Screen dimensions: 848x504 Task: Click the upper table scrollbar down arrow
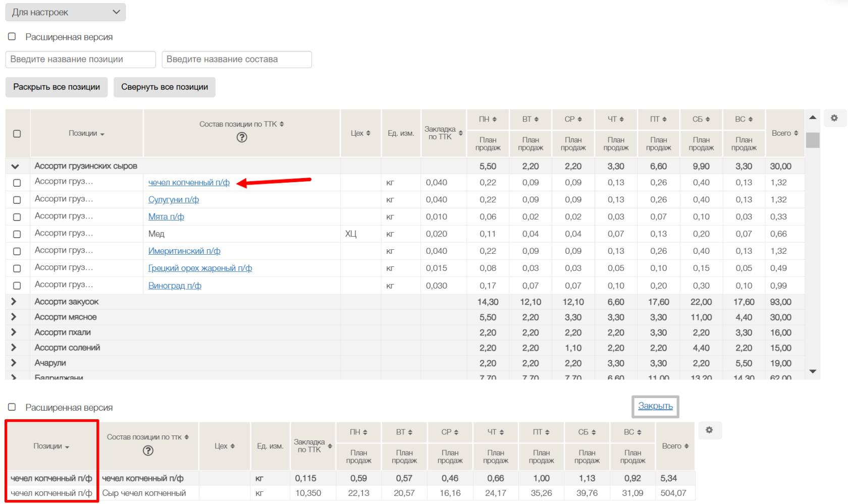(x=813, y=371)
